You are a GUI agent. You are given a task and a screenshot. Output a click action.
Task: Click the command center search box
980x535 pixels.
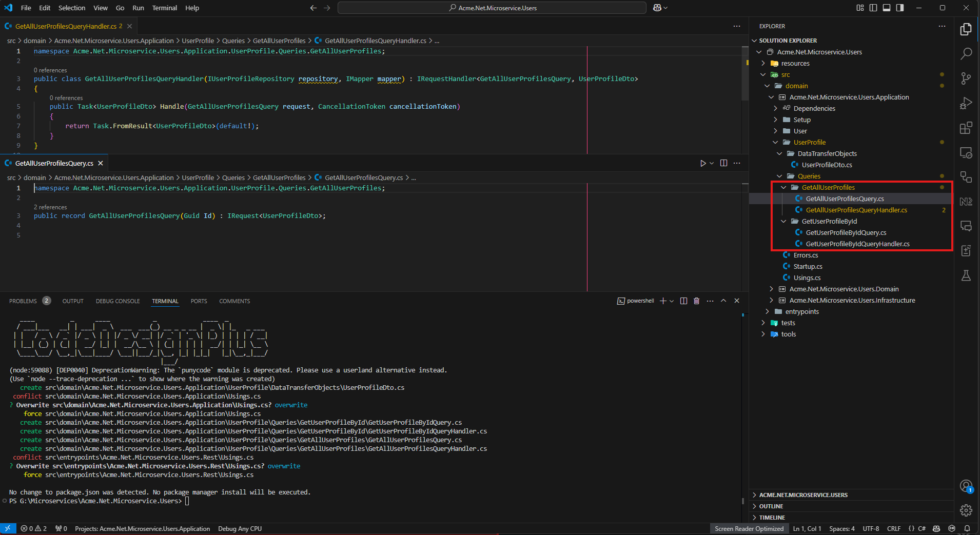492,8
